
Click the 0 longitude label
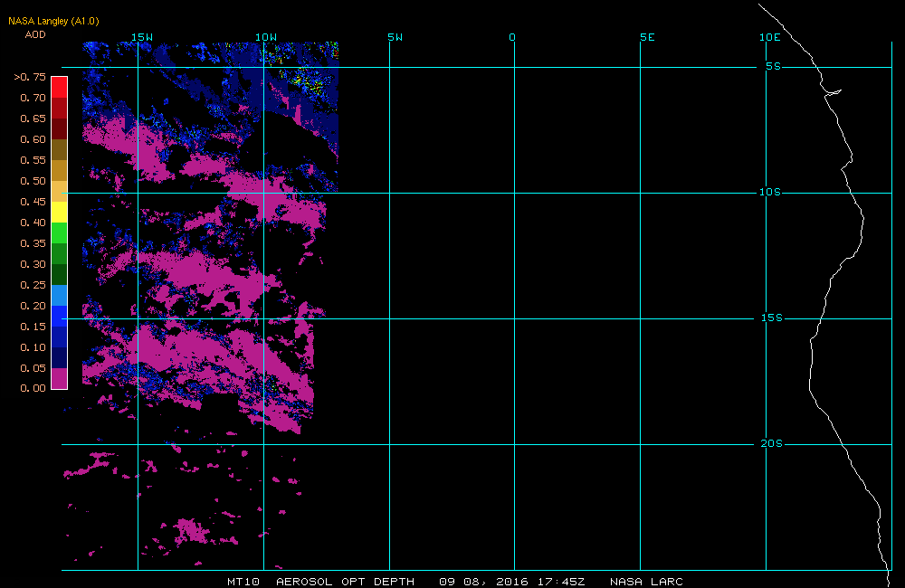tap(512, 37)
